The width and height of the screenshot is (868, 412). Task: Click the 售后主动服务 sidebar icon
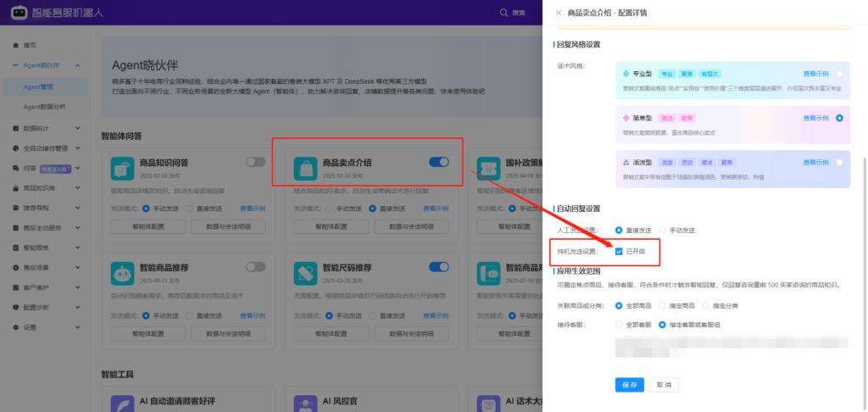point(15,227)
